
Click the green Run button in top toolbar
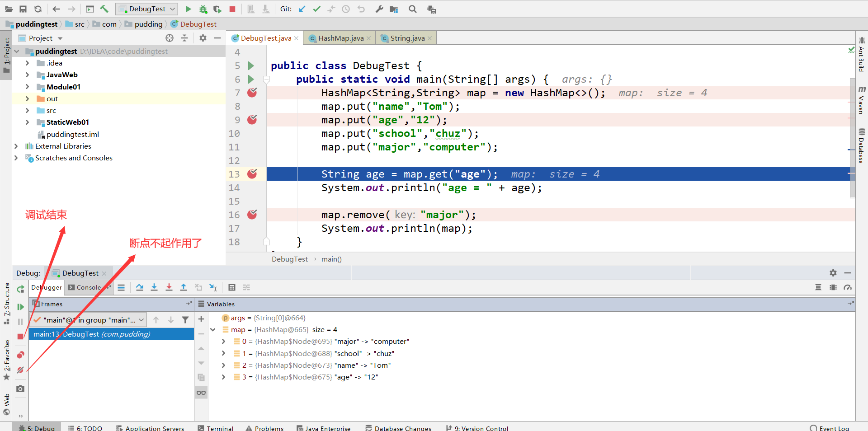tap(189, 9)
